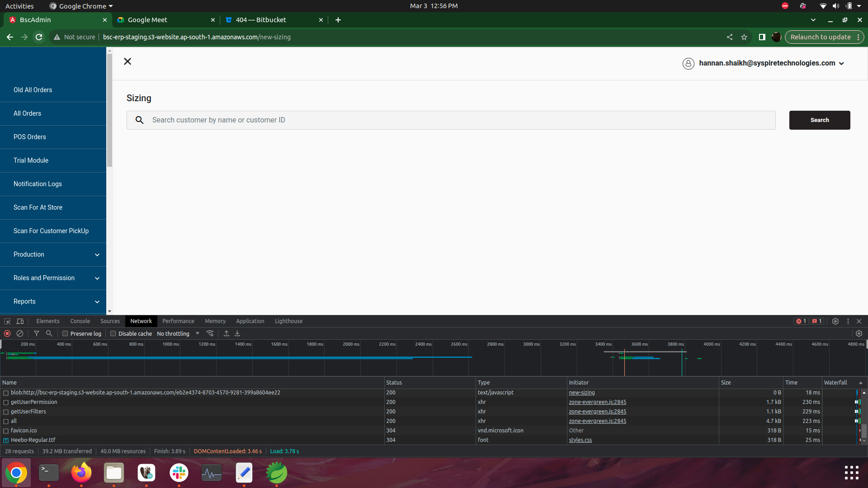Open Slack from the dock
868x488 pixels.
click(179, 473)
